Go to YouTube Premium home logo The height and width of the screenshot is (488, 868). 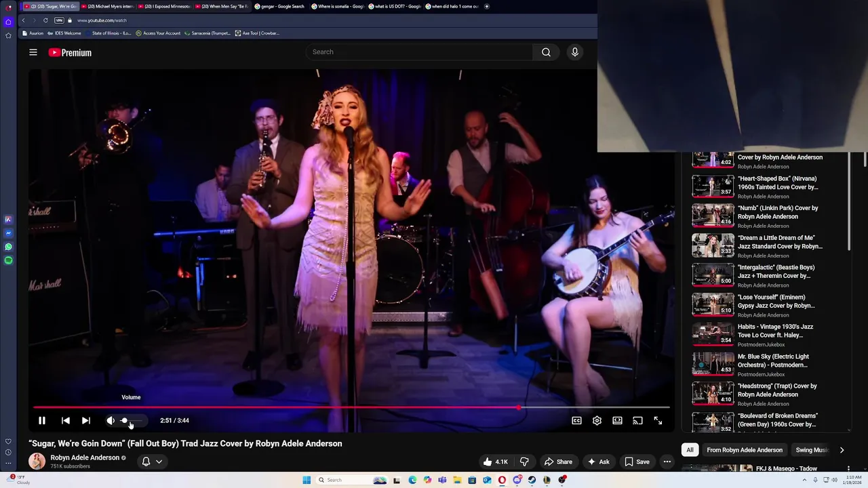(x=70, y=52)
